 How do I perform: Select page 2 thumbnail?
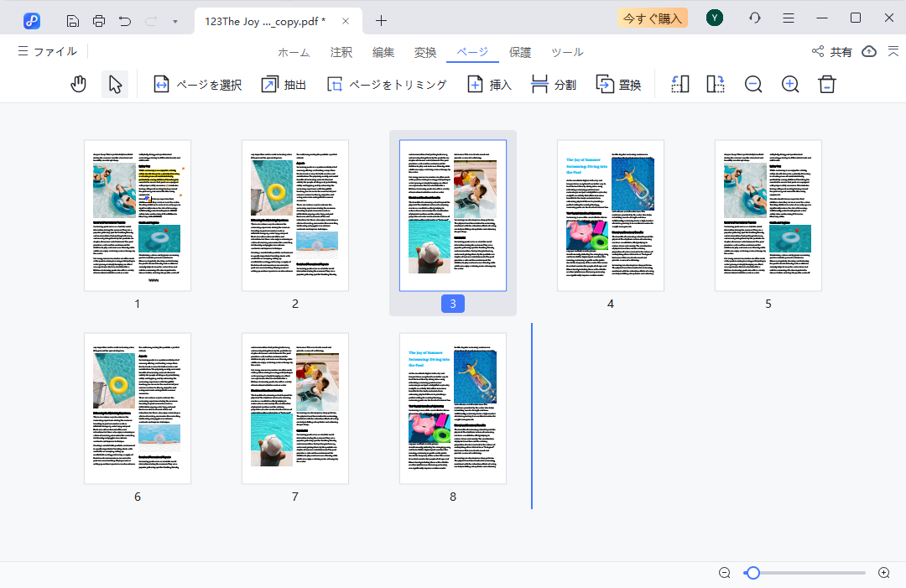coord(295,216)
